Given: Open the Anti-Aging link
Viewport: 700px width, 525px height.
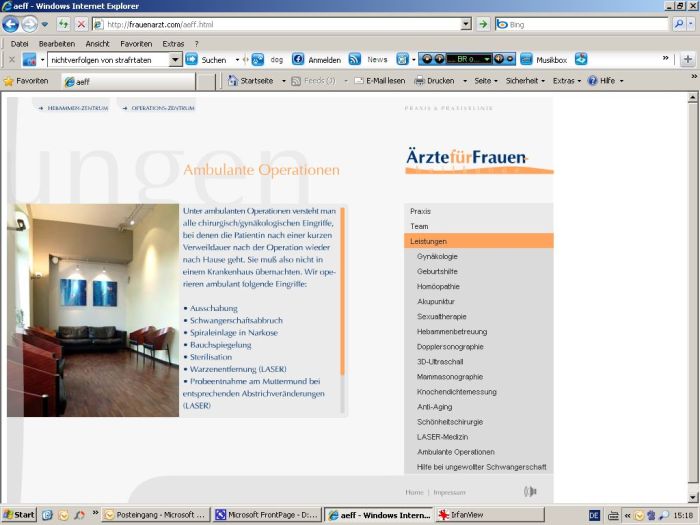Looking at the screenshot, I should (434, 407).
